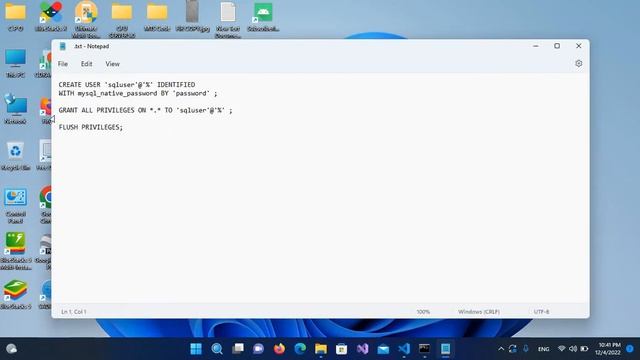Select the Network desktop icon
Viewport: 640px width, 360px height.
coord(16,110)
